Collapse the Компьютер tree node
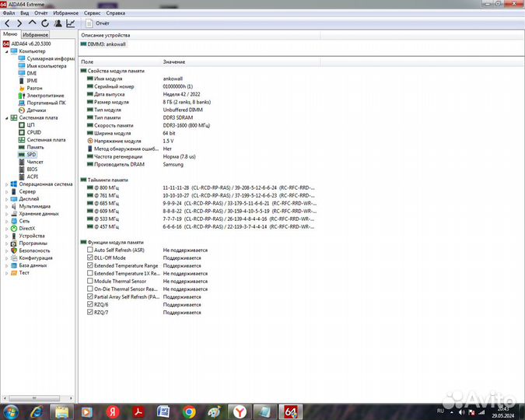525x420 pixels. pyautogui.click(x=6, y=51)
